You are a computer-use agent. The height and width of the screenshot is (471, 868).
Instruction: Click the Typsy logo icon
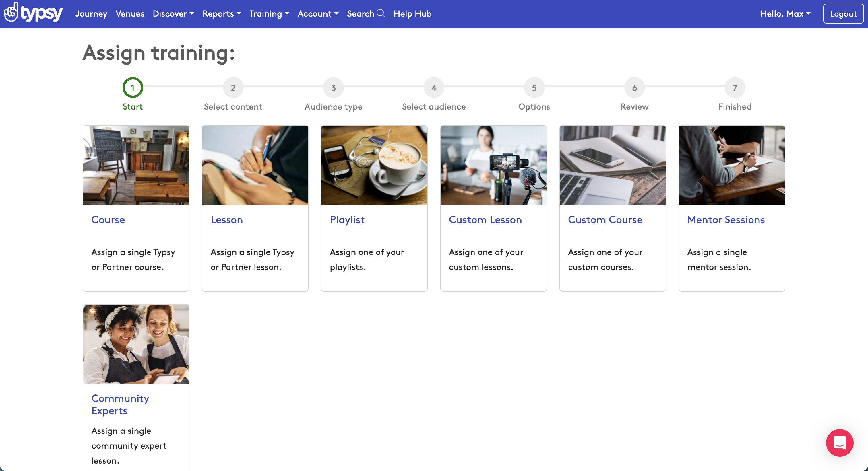coord(11,13)
